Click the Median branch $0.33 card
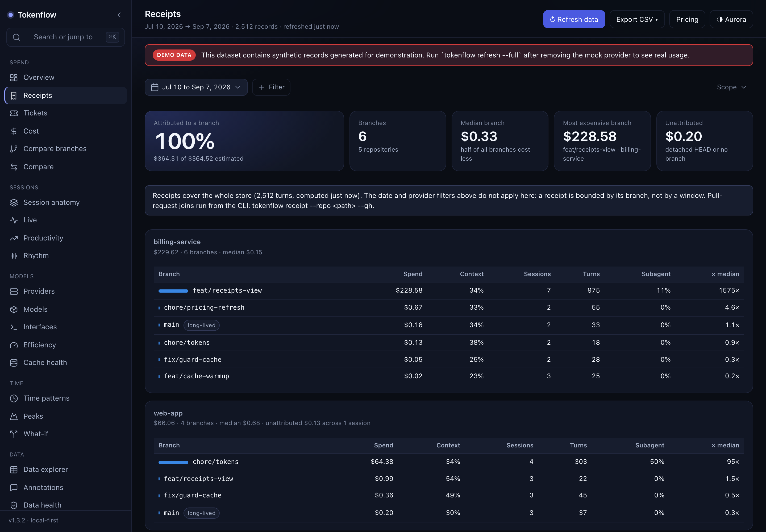The height and width of the screenshot is (532, 766). click(500, 141)
